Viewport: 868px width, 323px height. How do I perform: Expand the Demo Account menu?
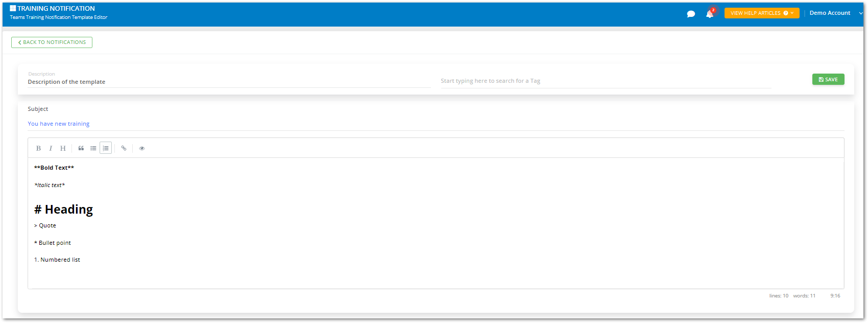tap(836, 13)
